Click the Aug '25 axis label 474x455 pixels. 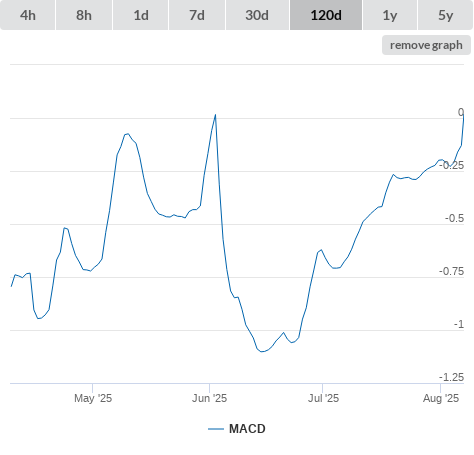pos(441,398)
